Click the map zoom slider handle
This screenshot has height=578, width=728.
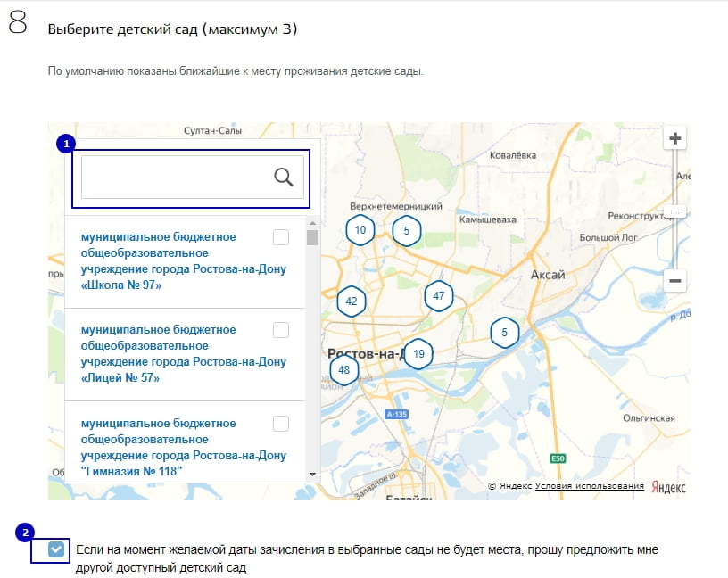[x=675, y=212]
